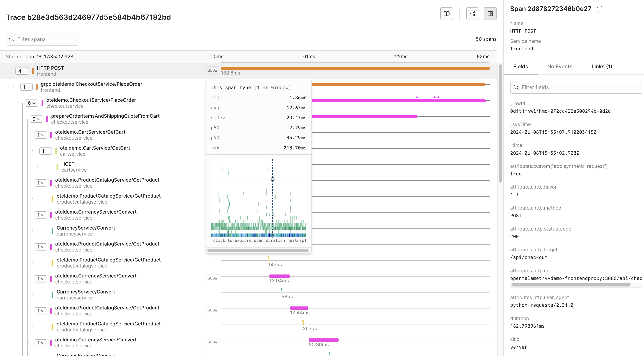The width and height of the screenshot is (644, 356).
Task: Click the SLOW badge on HTTP POST row
Action: [x=212, y=71]
